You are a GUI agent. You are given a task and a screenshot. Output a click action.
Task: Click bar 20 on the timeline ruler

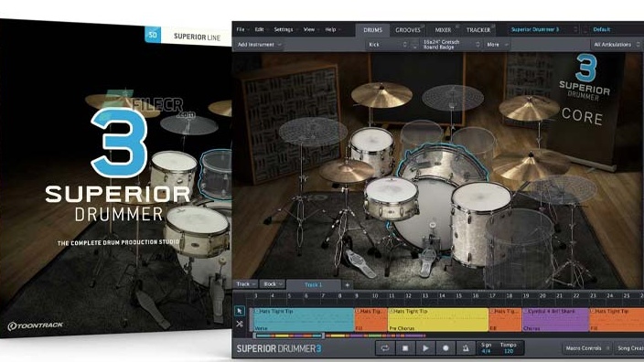click(x=542, y=295)
